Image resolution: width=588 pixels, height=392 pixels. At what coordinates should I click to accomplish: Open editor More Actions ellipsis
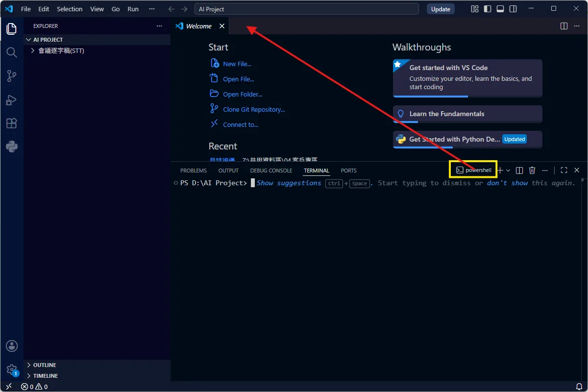pyautogui.click(x=577, y=26)
